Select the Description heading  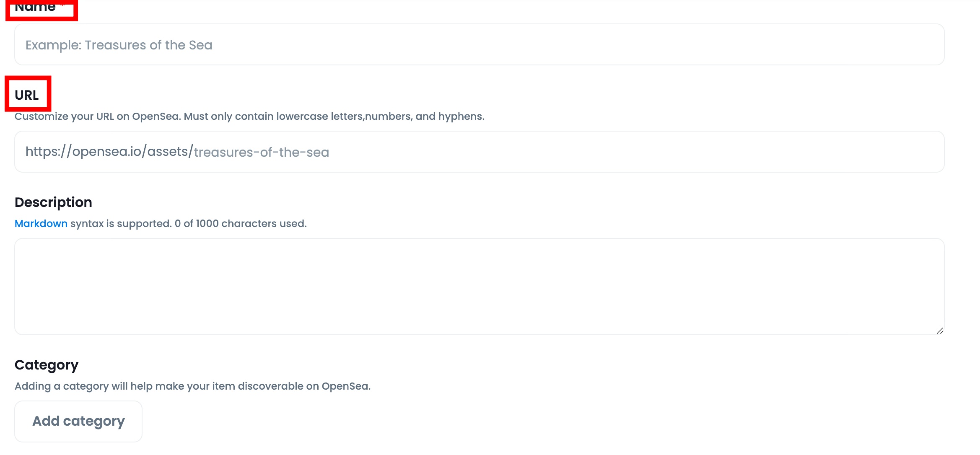pyautogui.click(x=53, y=202)
